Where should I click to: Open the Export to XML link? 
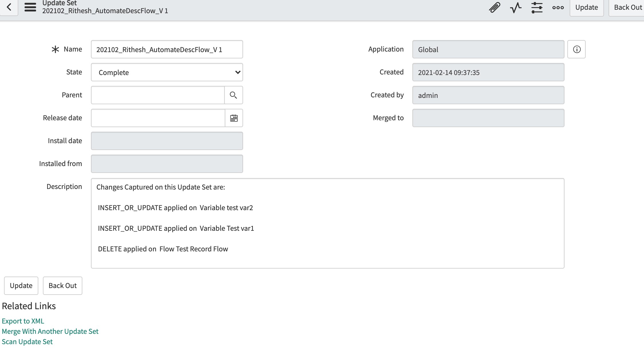tap(23, 321)
